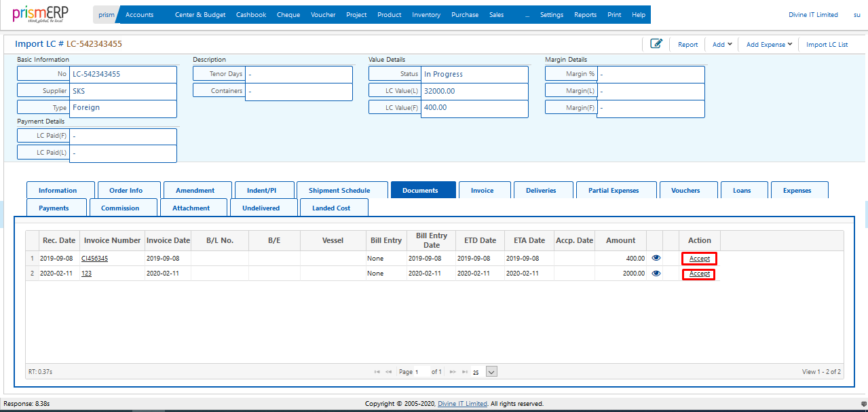View details of invoice CI456345 via eye icon
The width and height of the screenshot is (868, 412).
click(x=655, y=258)
